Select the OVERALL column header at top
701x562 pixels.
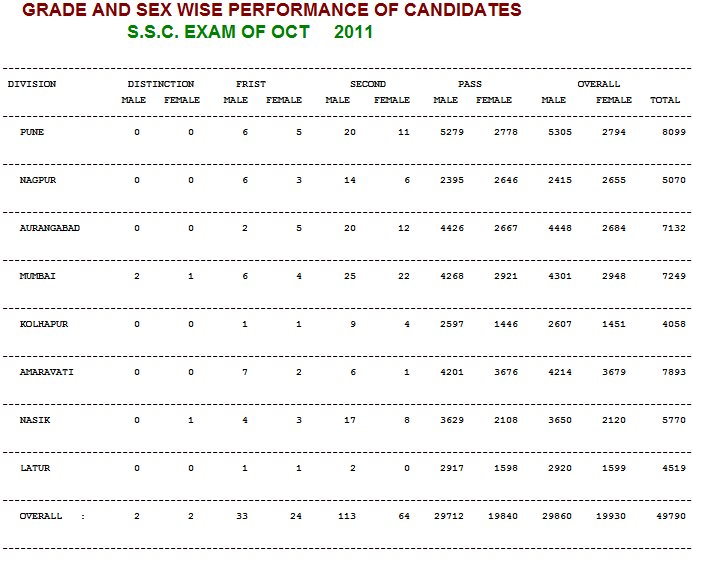(599, 84)
